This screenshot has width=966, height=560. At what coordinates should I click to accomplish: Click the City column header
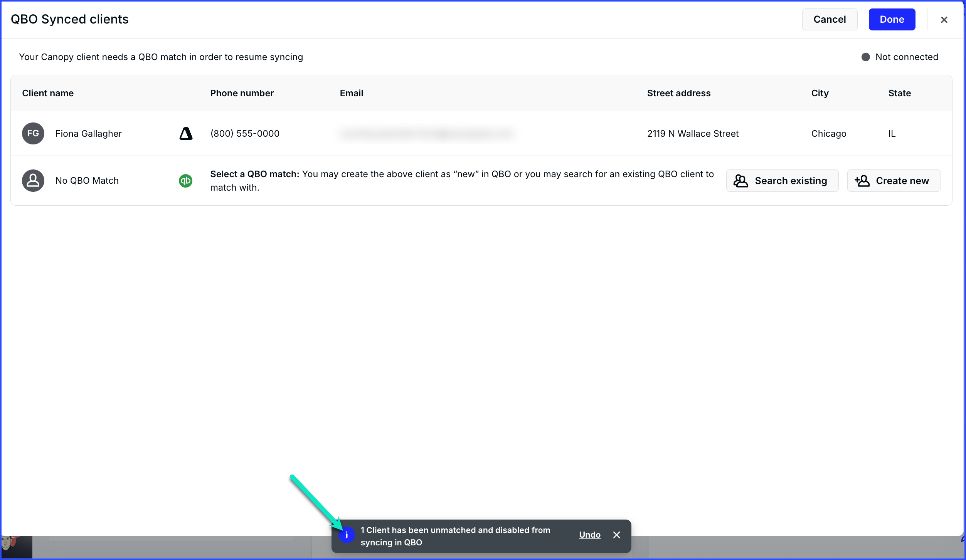(820, 93)
